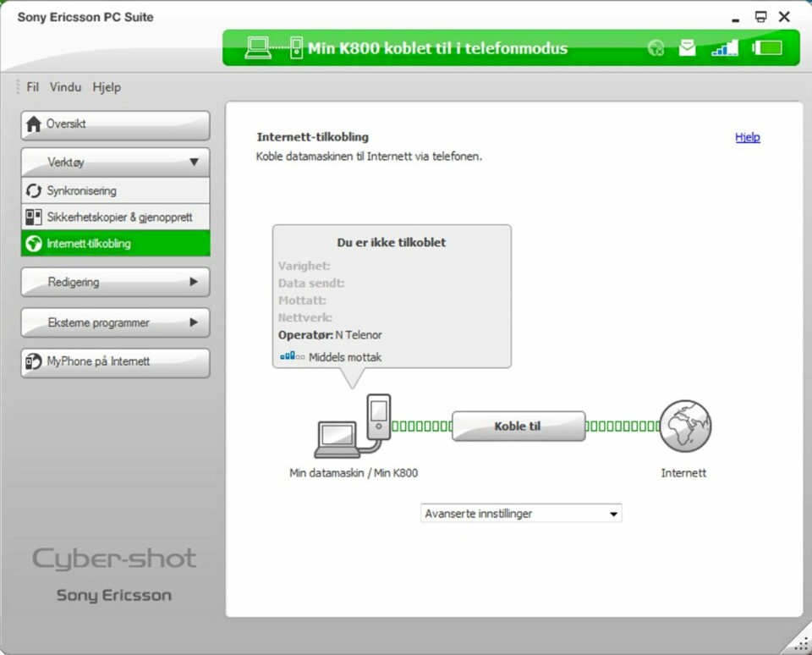Click the 'Koble datamaskinen til Internett via telefonen.' text

[x=369, y=157]
